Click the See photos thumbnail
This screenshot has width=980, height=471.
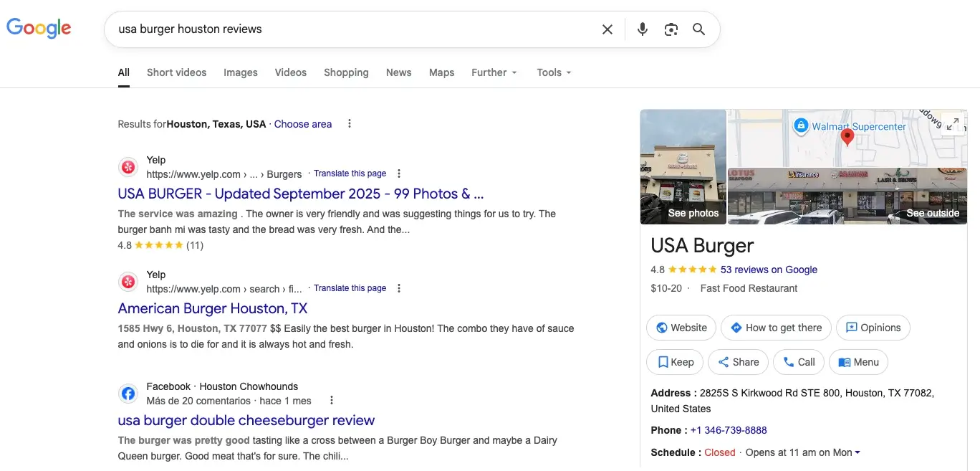pos(683,168)
